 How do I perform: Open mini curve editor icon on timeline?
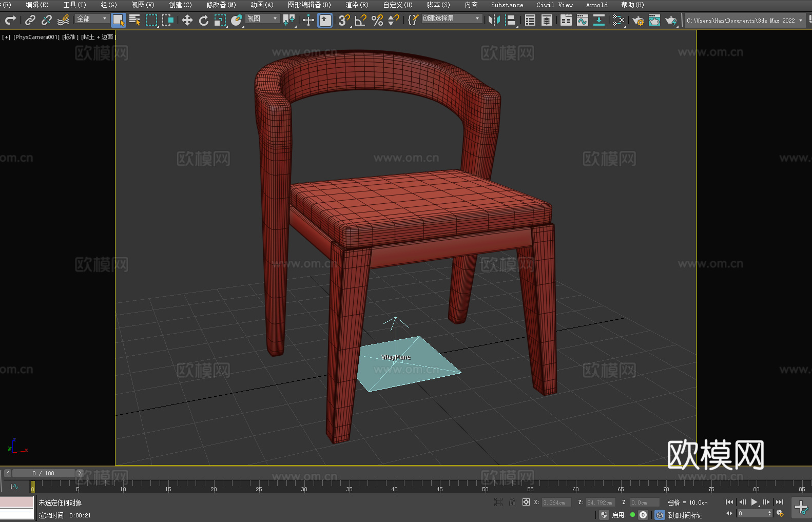pyautogui.click(x=14, y=486)
